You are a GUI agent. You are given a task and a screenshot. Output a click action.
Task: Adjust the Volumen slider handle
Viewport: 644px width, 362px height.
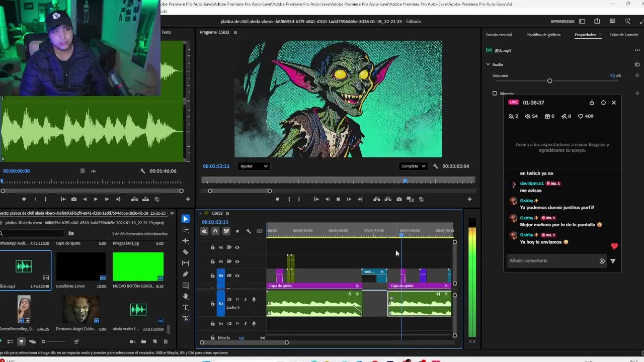coord(549,81)
